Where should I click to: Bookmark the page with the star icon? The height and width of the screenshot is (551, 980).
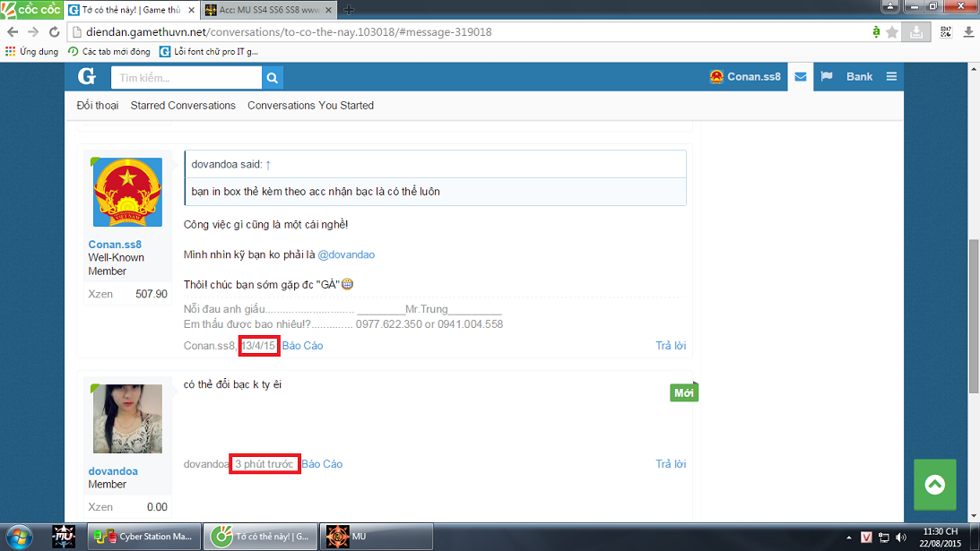(892, 32)
